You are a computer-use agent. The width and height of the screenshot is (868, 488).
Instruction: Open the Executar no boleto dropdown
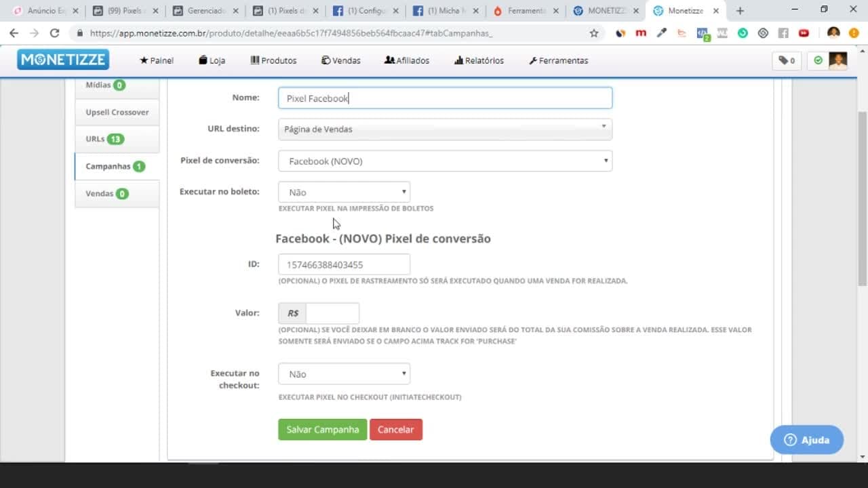pyautogui.click(x=344, y=192)
